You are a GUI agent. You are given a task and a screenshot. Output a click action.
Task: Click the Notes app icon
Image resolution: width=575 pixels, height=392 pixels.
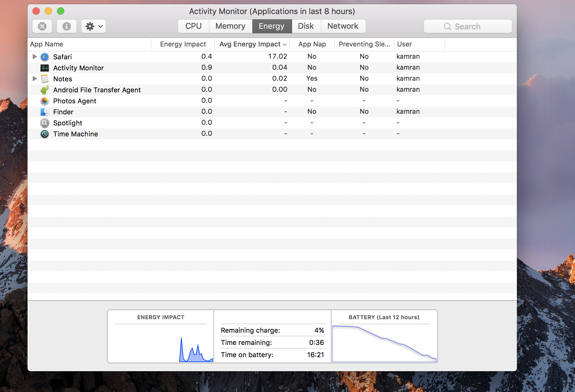click(45, 79)
